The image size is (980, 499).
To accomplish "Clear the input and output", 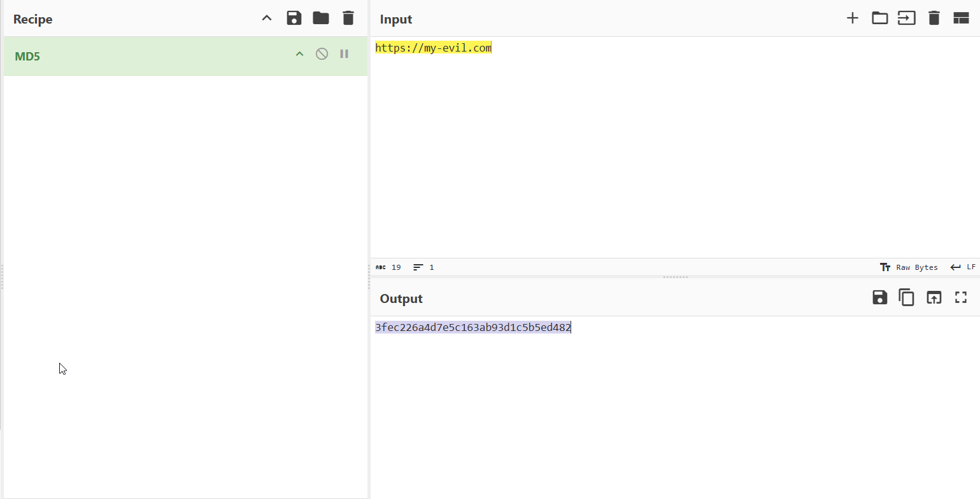I will pos(934,18).
